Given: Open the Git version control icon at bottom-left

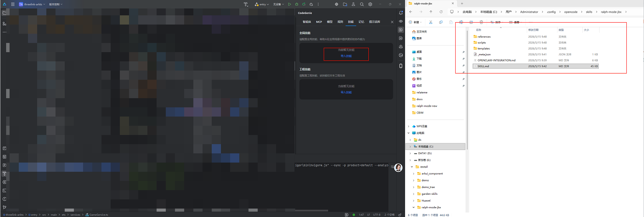Looking at the screenshot, I should [x=5, y=207].
